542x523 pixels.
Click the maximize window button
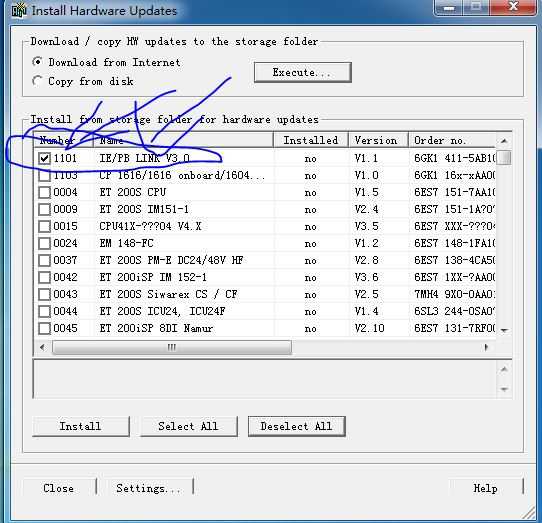pyautogui.click(x=476, y=7)
